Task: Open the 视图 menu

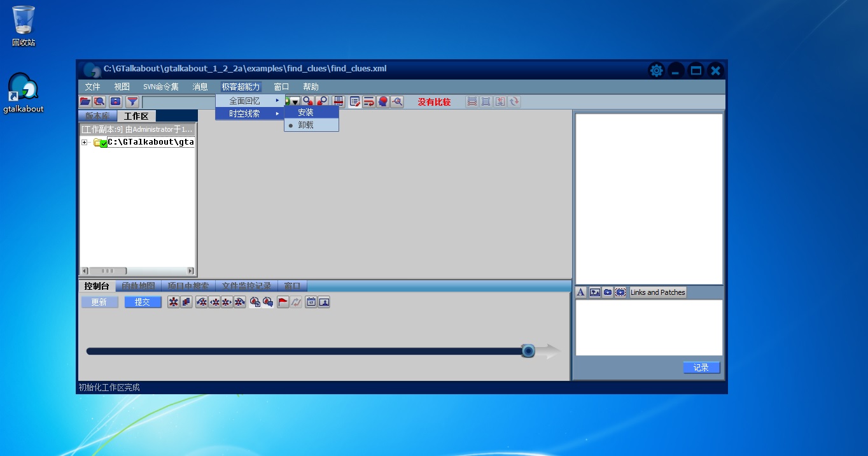Action: click(122, 87)
